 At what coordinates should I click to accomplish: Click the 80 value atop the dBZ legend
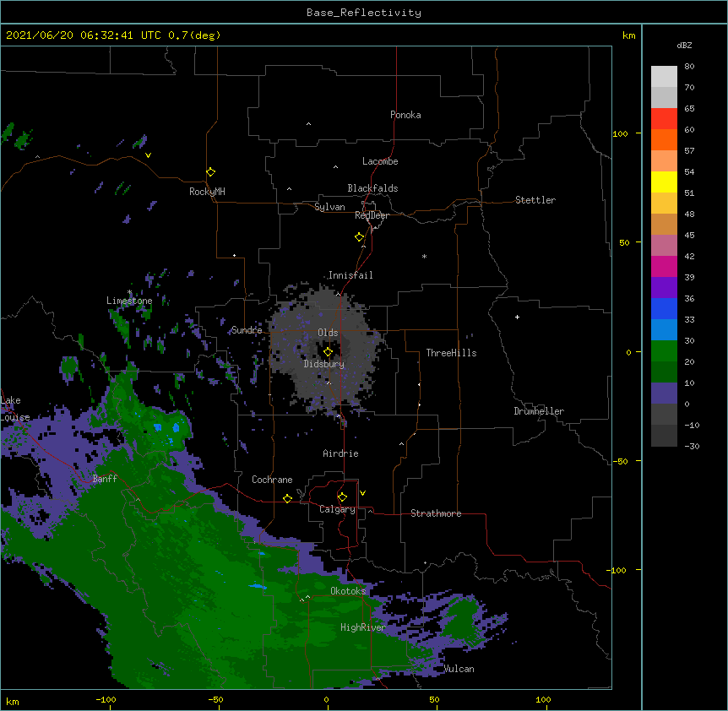point(689,67)
